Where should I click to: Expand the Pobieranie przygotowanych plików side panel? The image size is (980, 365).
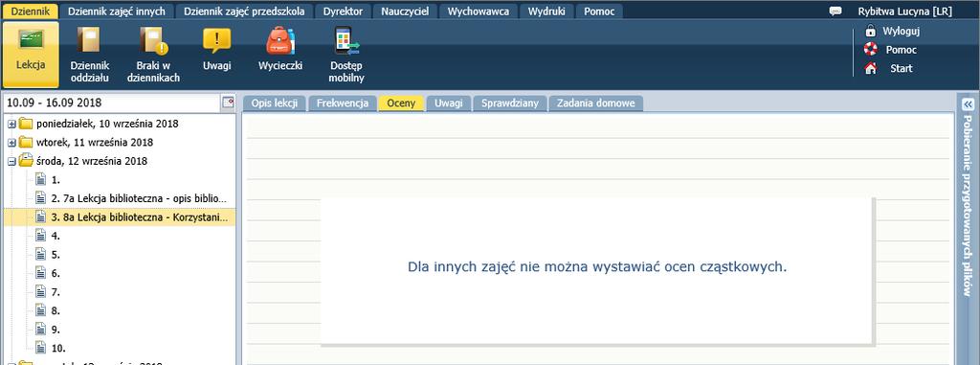pos(969,103)
